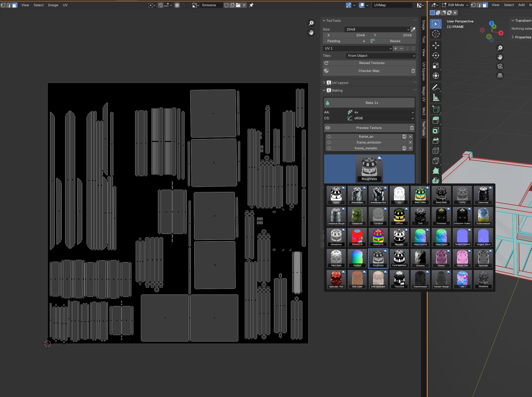Expand the UV Layout panel

pos(324,83)
